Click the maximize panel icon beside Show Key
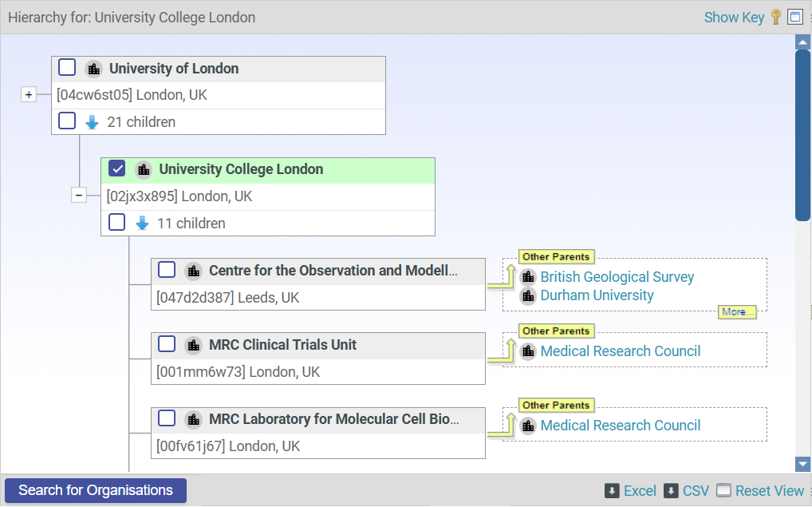This screenshot has width=812, height=507. coord(794,17)
